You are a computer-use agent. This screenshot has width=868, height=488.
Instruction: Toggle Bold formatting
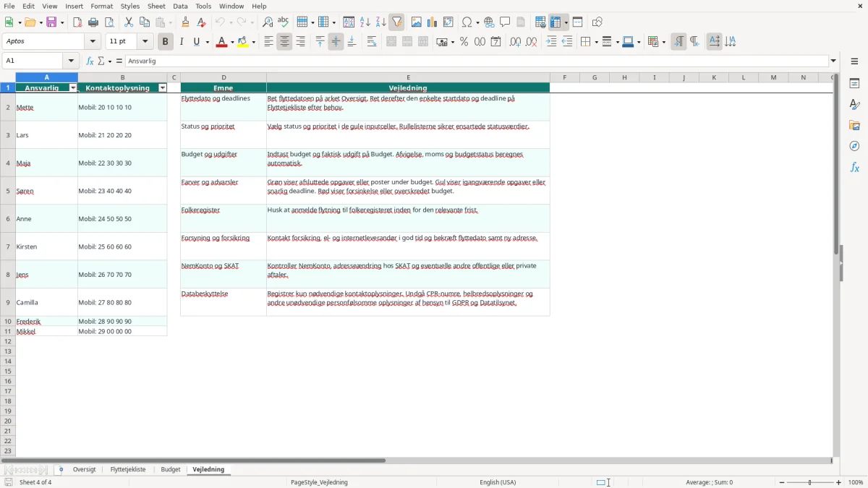coord(165,42)
